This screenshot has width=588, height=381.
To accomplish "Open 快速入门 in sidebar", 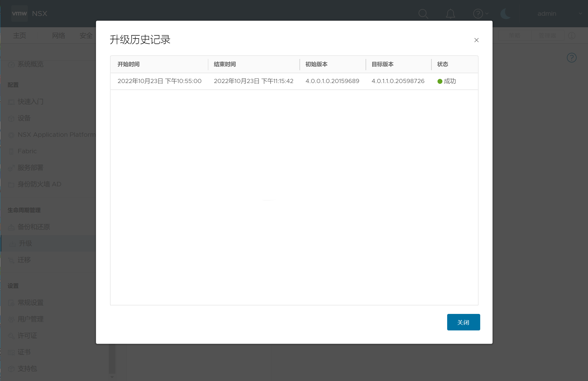I will (30, 102).
